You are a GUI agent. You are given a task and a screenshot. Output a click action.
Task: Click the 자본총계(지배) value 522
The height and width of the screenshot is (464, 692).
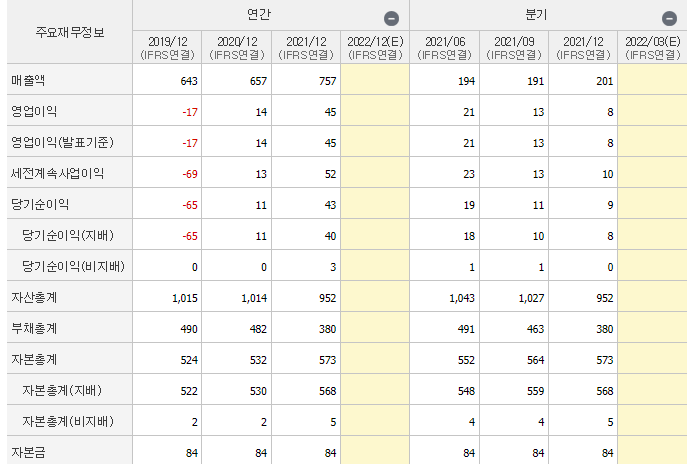(x=189, y=391)
